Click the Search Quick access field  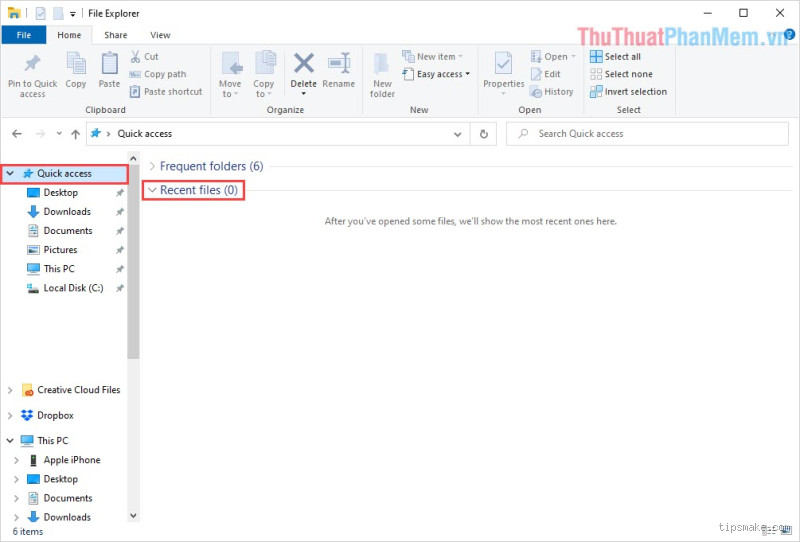(x=650, y=133)
